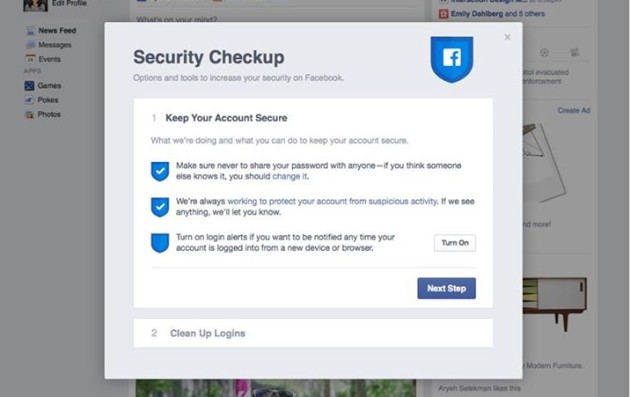This screenshot has height=397, width=630.
Task: Click the Next Step button
Action: [x=446, y=288]
